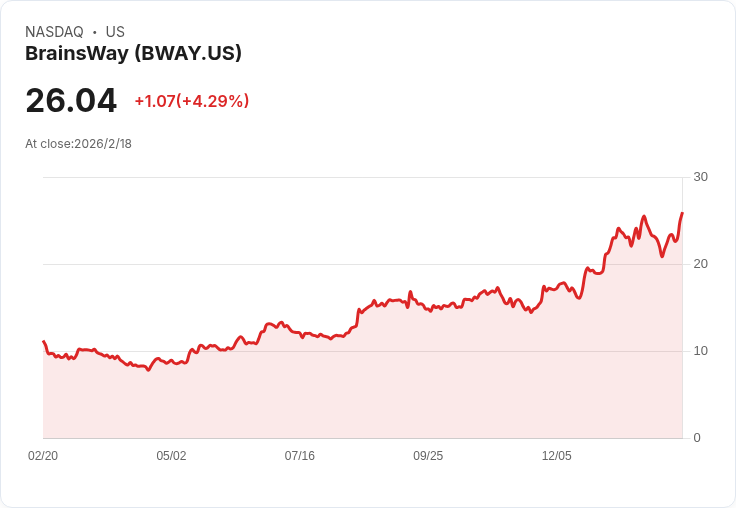This screenshot has width=736, height=508.
Task: Click the 20 horizontal gridline
Action: pos(329,264)
